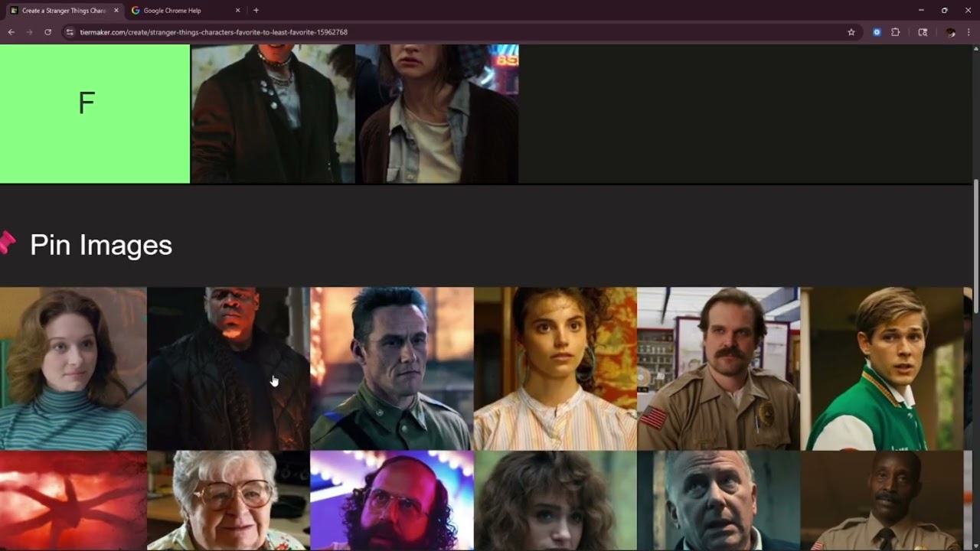Open site information icon in address bar
The image size is (980, 551).
coord(70,32)
